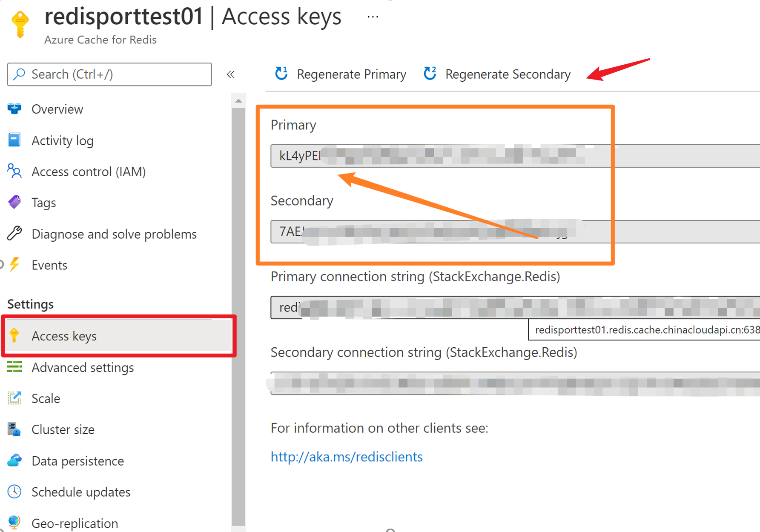Click the Schedule updates clock icon

tap(14, 492)
